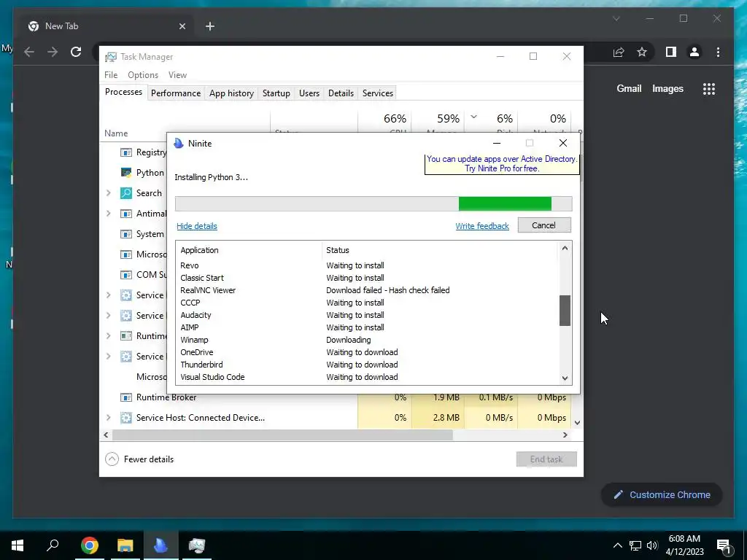Bookmark this tab with the star
747x560 pixels.
coord(642,52)
